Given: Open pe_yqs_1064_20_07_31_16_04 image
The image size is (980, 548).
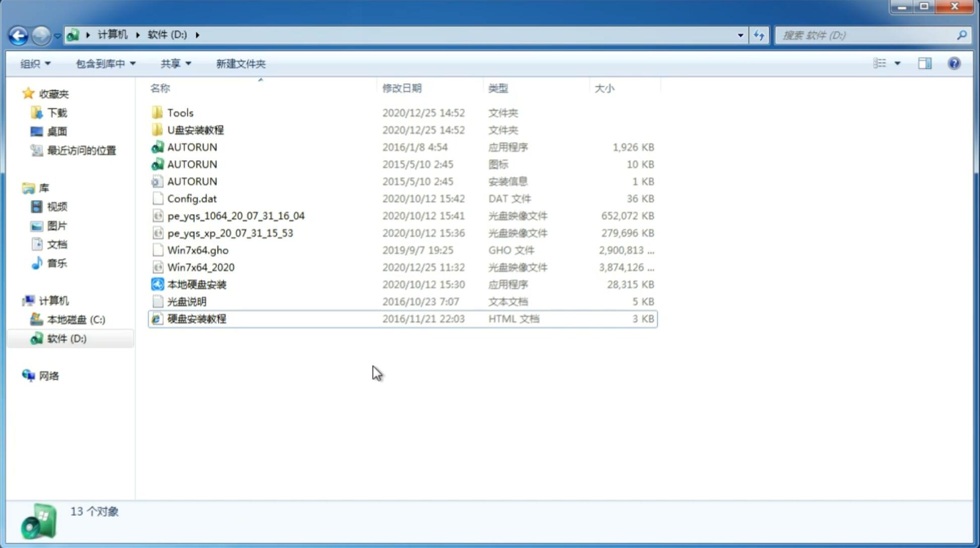Looking at the screenshot, I should [x=236, y=216].
